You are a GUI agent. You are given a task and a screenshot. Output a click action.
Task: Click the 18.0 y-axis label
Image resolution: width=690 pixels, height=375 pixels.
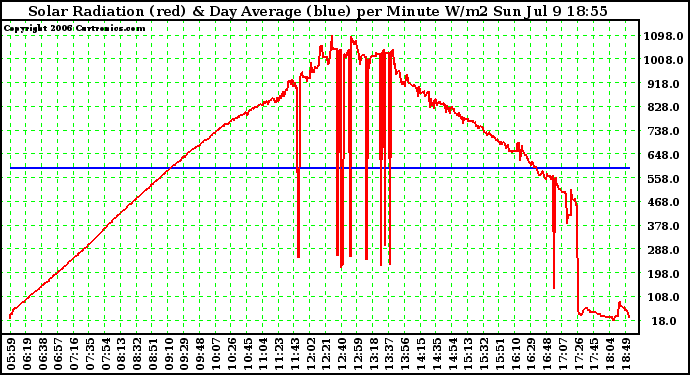pos(664,321)
